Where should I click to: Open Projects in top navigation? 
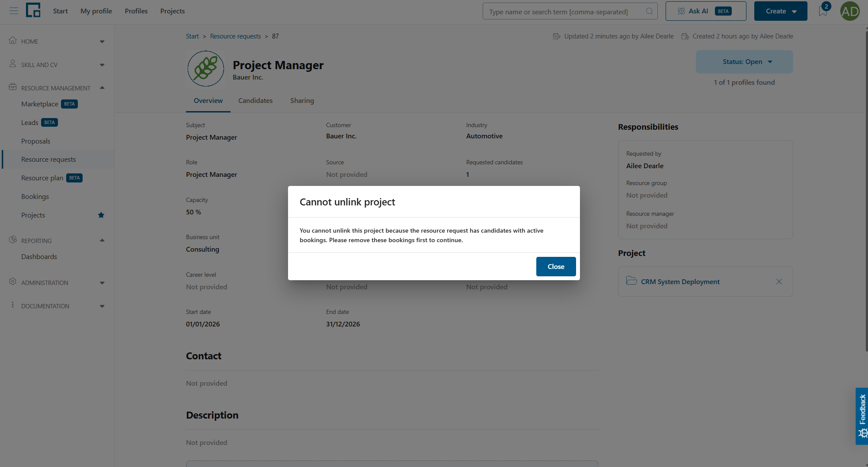[173, 11]
